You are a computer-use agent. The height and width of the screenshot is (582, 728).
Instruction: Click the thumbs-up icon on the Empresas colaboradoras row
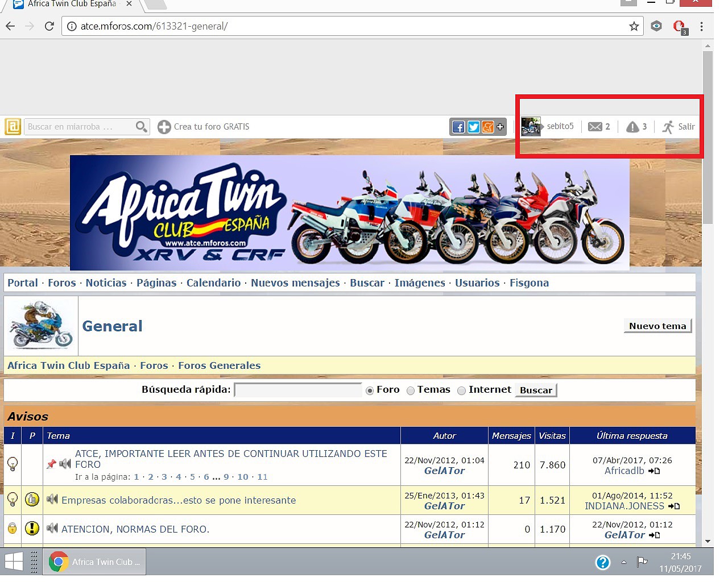pos(32,500)
